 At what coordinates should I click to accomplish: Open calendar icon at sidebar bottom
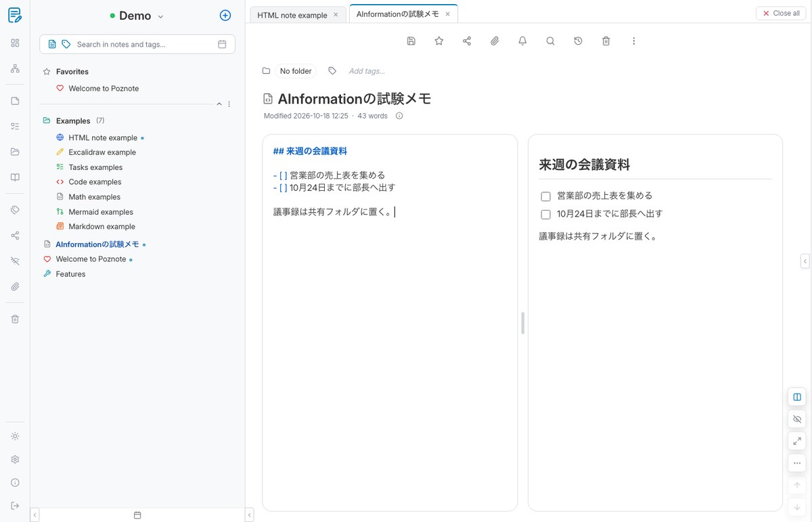[137, 515]
